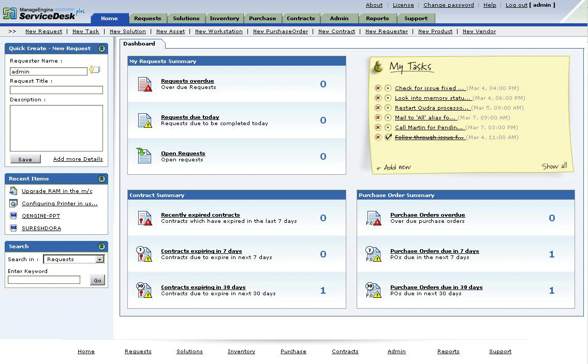588x364 pixels.
Task: Mark 'Check for issue fixed' task complete
Action: pos(388,88)
